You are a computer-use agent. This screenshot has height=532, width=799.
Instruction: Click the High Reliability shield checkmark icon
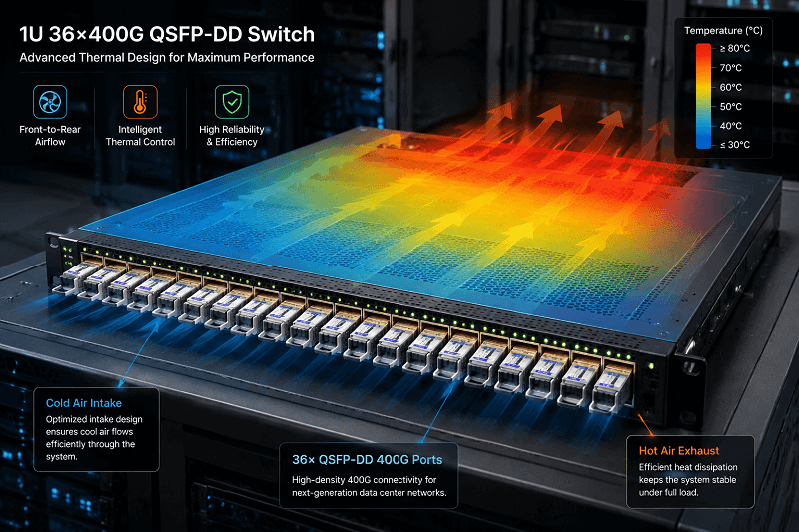tap(232, 102)
